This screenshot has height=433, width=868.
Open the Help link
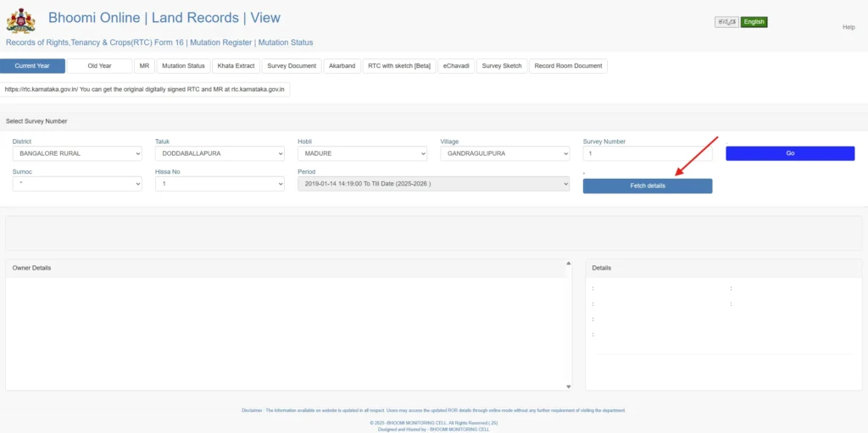[x=848, y=27]
